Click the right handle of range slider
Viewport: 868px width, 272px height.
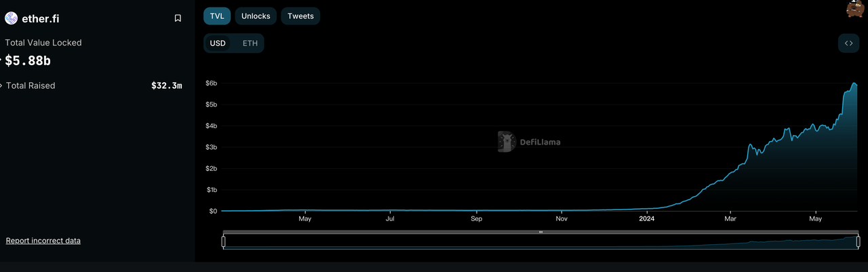click(x=858, y=241)
